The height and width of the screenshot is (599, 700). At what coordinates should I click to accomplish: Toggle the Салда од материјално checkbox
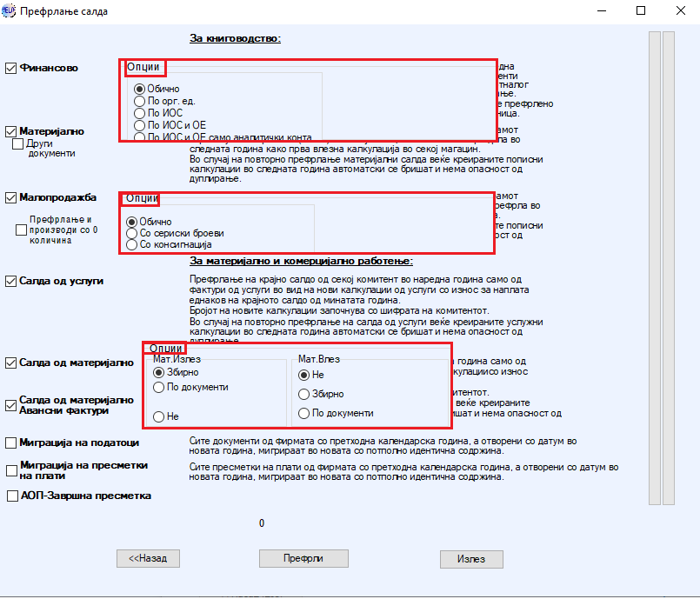coord(10,363)
